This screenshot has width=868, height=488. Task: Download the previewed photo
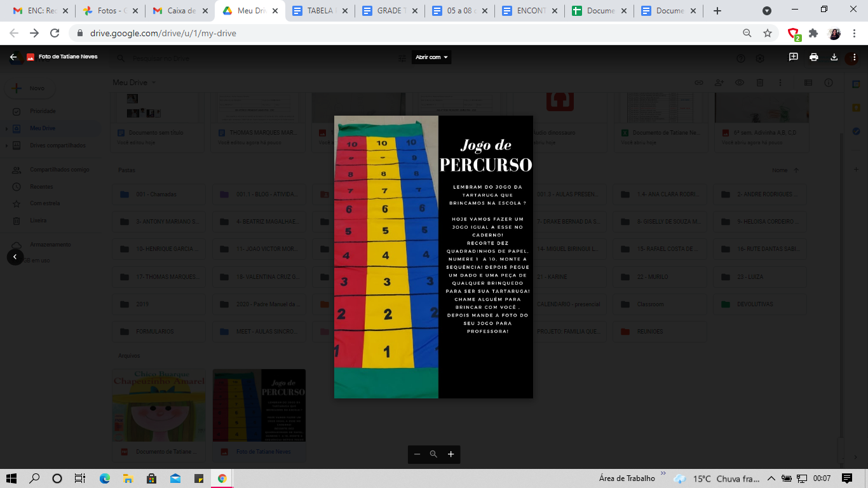[834, 57]
